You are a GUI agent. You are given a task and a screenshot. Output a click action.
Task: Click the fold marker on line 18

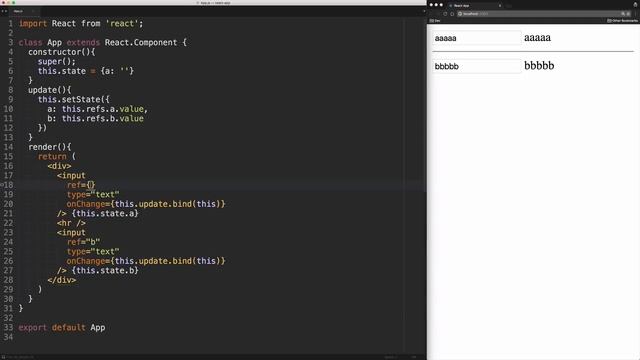(x=2, y=185)
